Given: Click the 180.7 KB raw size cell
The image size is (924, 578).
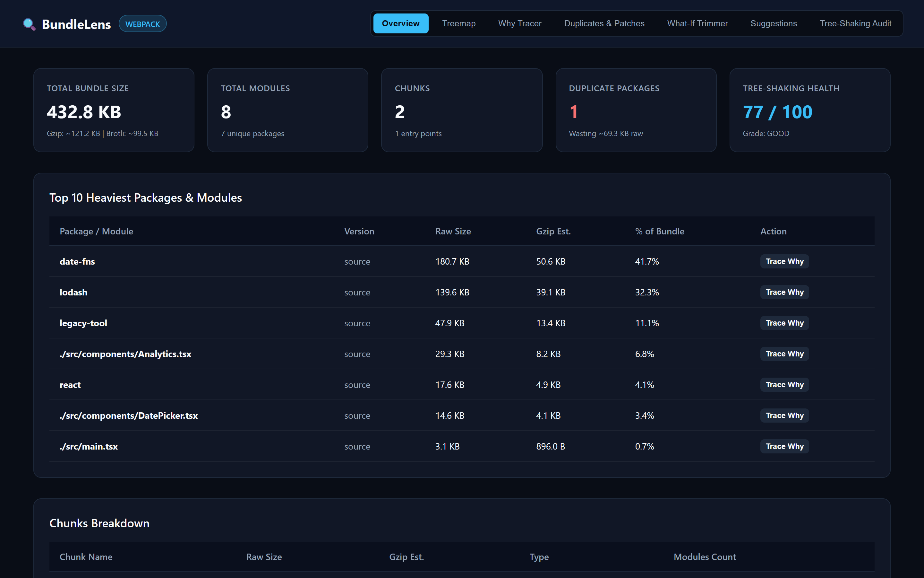Looking at the screenshot, I should (452, 261).
